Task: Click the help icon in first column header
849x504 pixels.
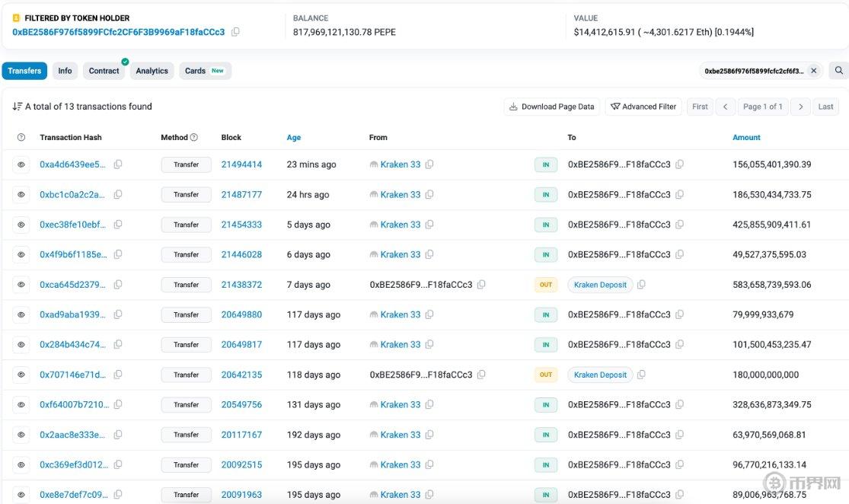Action: [x=21, y=138]
